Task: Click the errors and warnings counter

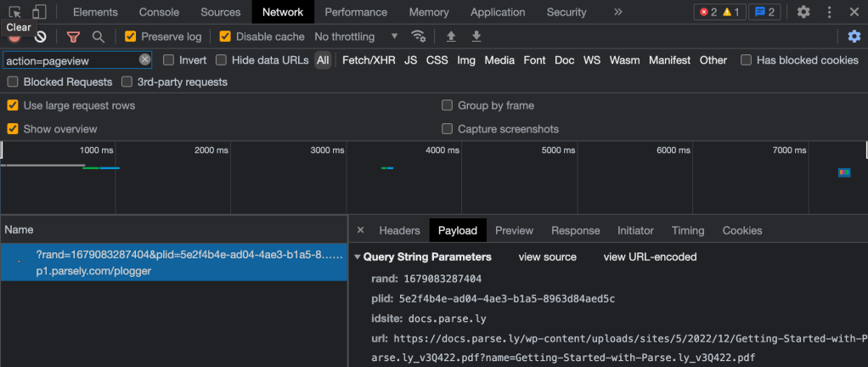Action: click(x=719, y=12)
